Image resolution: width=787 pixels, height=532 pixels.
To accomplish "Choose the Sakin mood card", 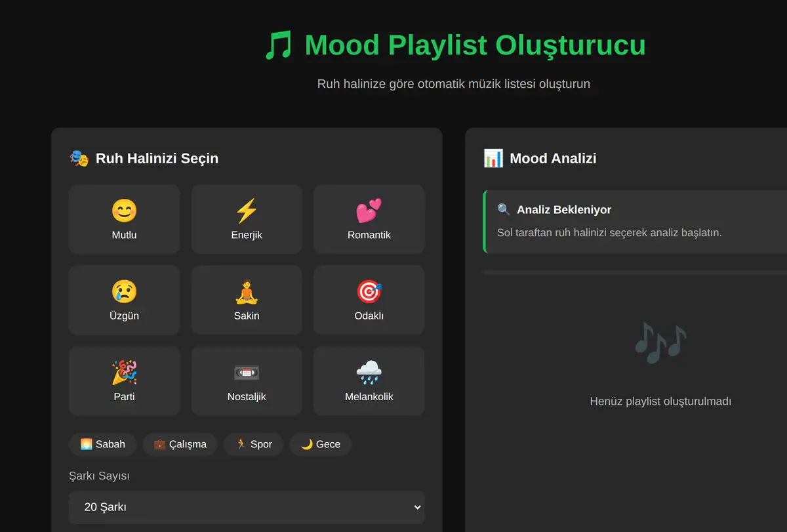I will (247, 300).
